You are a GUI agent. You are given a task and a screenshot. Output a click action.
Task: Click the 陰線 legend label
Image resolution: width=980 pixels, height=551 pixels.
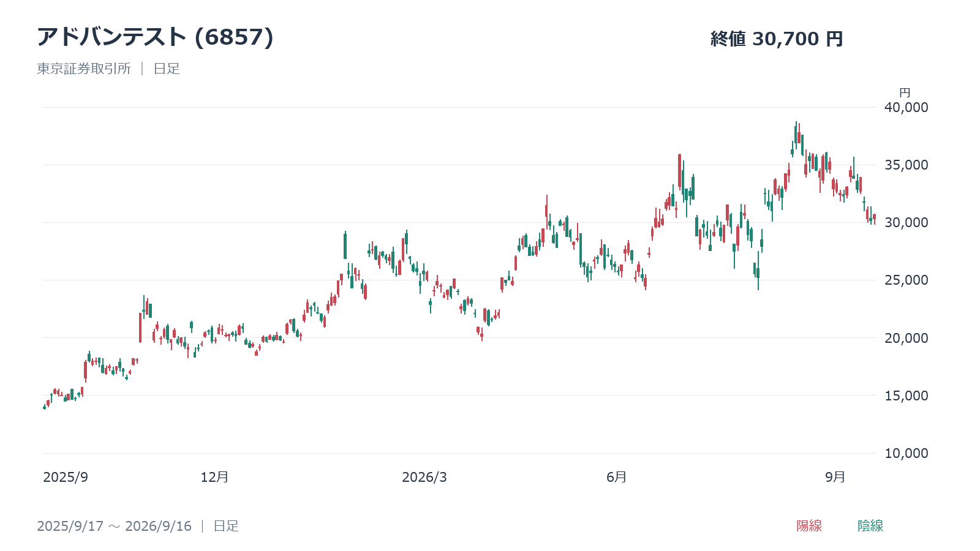pos(870,526)
